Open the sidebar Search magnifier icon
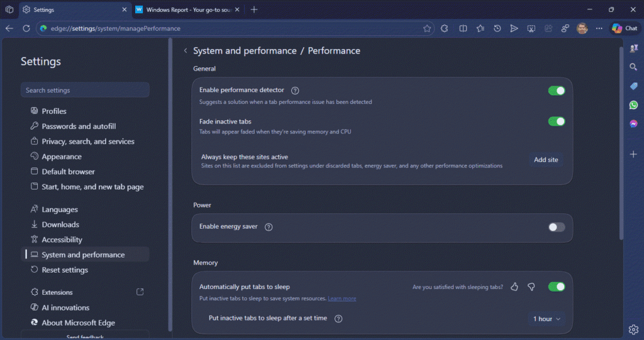The image size is (644, 340). [633, 67]
